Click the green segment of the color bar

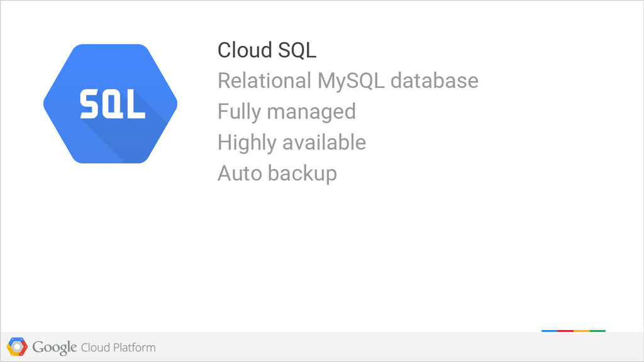tap(597, 331)
